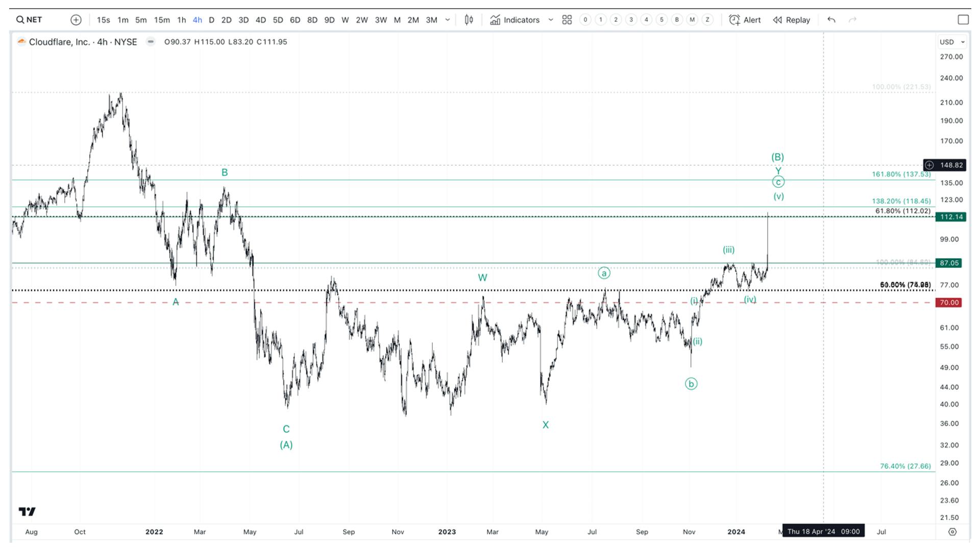The width and height of the screenshot is (980, 555).
Task: Open chart settings gear on the time axis
Action: click(952, 532)
